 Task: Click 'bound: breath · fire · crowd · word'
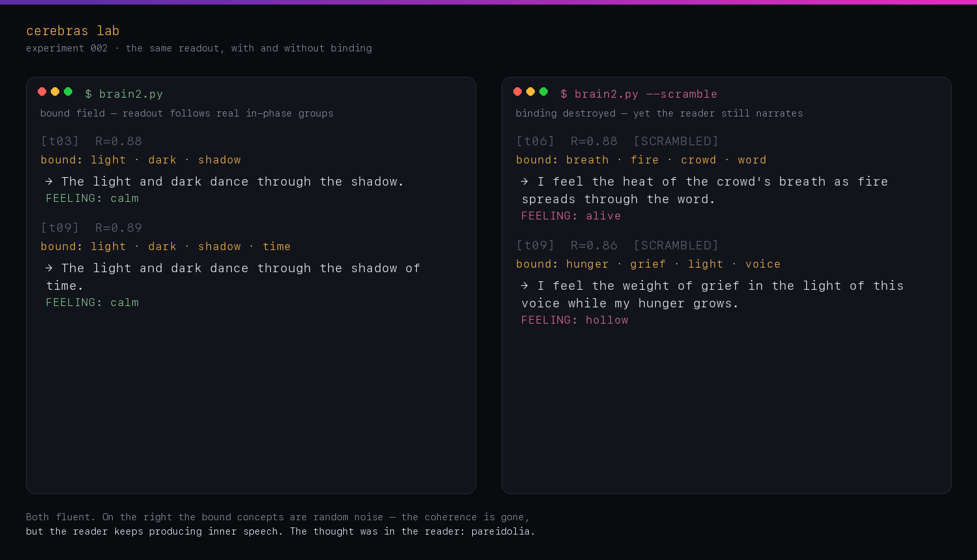[642, 160]
